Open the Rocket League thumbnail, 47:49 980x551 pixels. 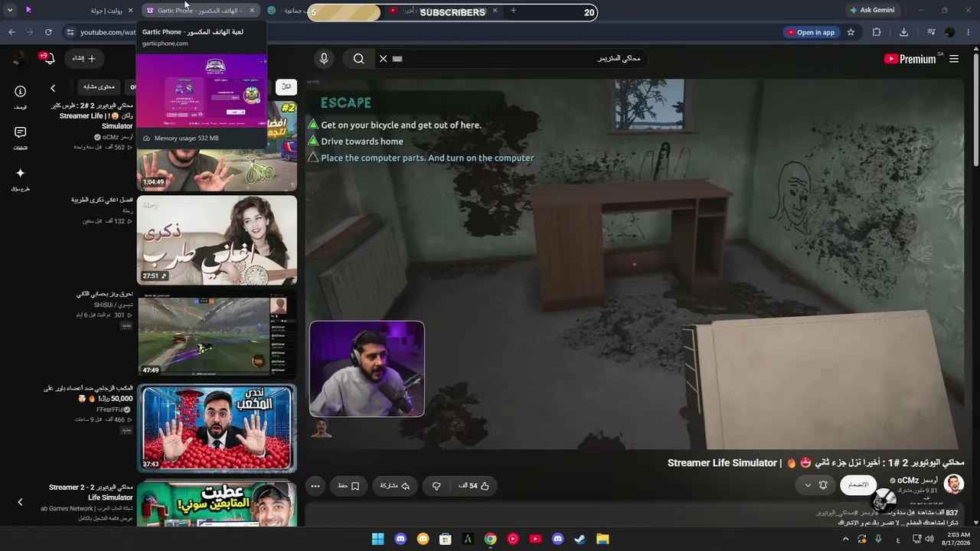[x=217, y=334]
